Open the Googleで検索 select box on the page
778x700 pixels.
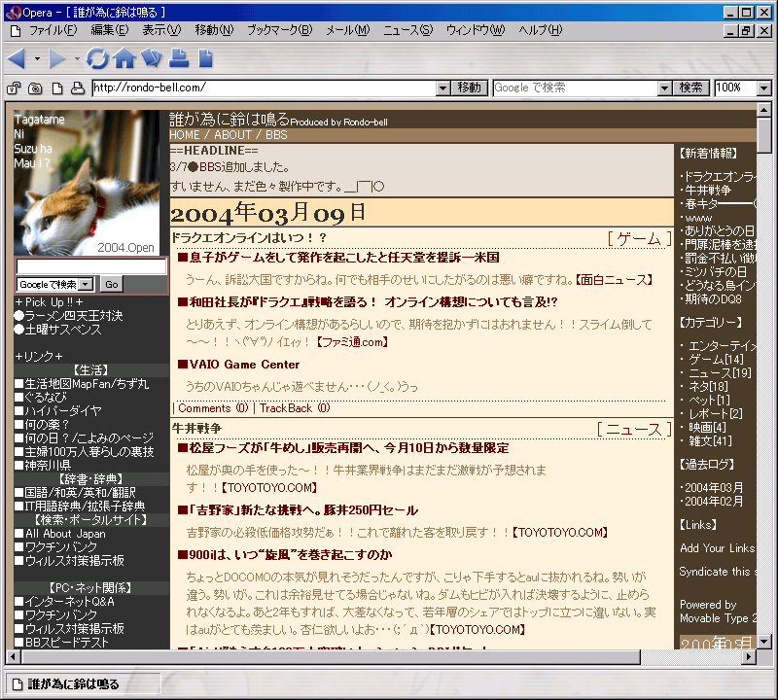pyautogui.click(x=55, y=284)
